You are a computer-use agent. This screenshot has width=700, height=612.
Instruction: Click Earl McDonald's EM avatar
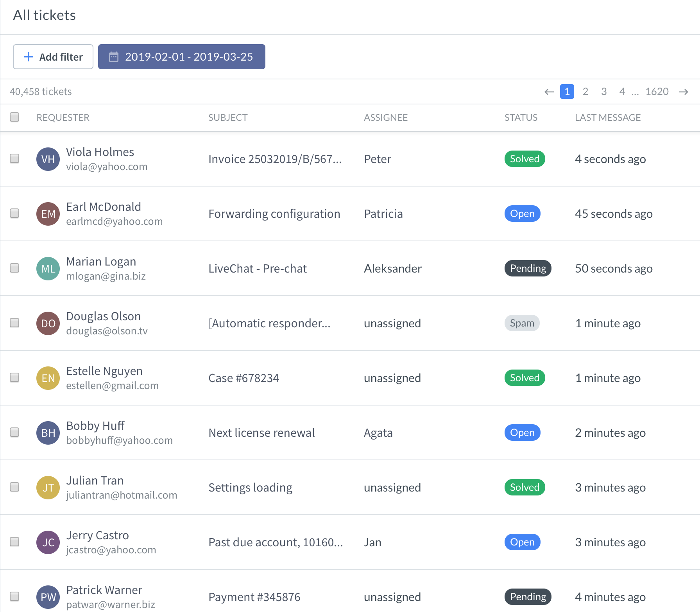[x=48, y=214]
